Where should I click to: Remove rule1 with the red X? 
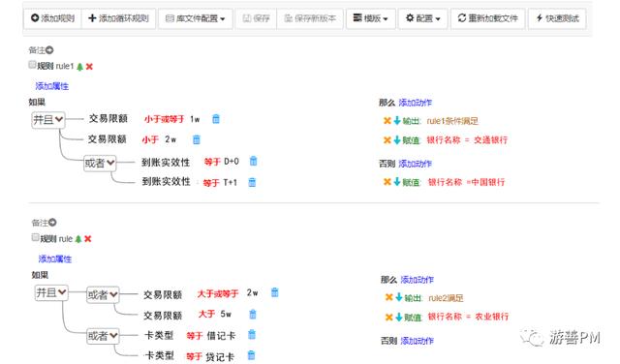(x=89, y=67)
